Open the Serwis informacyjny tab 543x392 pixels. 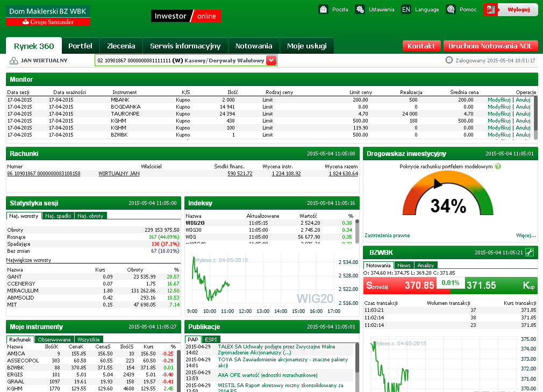coord(185,46)
